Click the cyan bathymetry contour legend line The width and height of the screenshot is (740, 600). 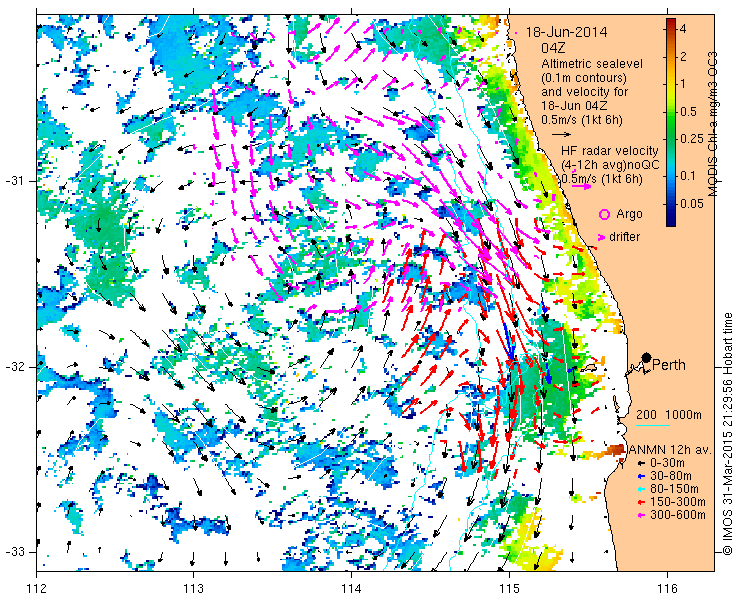pos(653,425)
